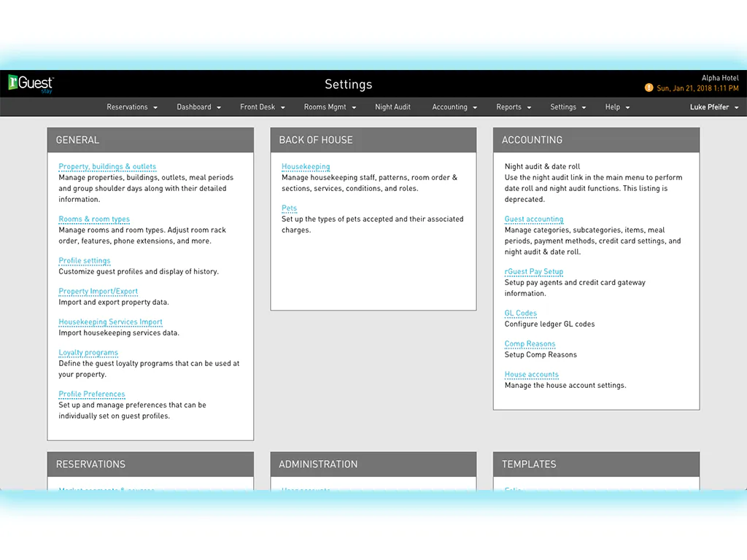Expand the Reservations menu dropdown
The image size is (747, 560).
pos(132,107)
